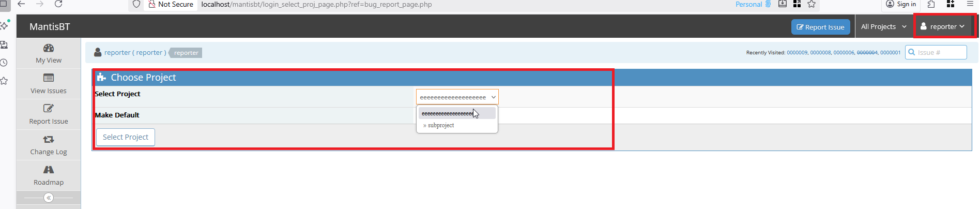Viewport: 980px width, 209px height.
Task: Click the browser back arrow
Action: click(21, 4)
